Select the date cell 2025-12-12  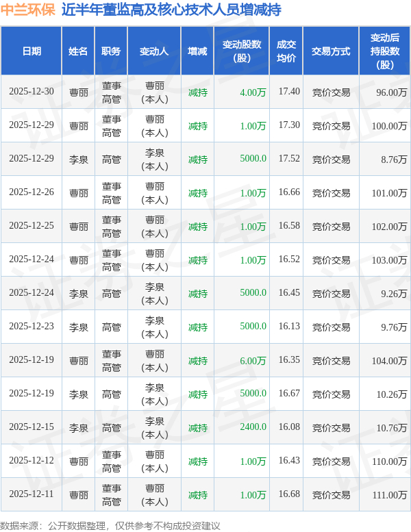click(32, 460)
